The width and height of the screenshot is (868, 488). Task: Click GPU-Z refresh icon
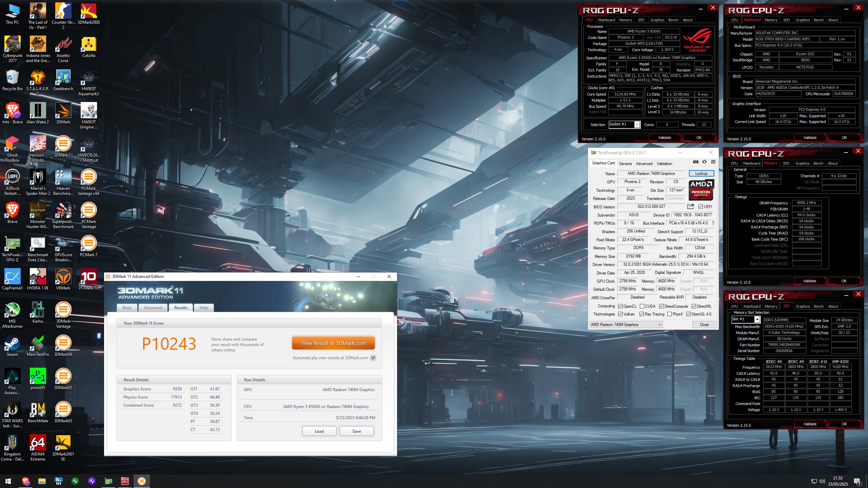[704, 162]
